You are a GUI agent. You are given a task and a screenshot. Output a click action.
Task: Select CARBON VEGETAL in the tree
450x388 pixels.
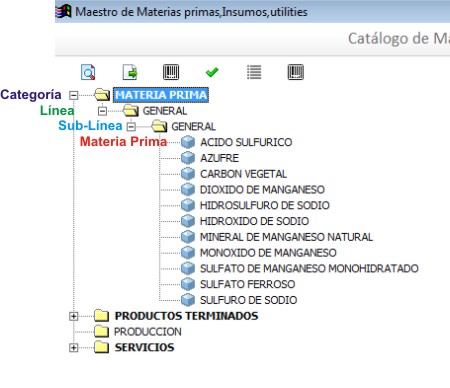pyautogui.click(x=243, y=174)
